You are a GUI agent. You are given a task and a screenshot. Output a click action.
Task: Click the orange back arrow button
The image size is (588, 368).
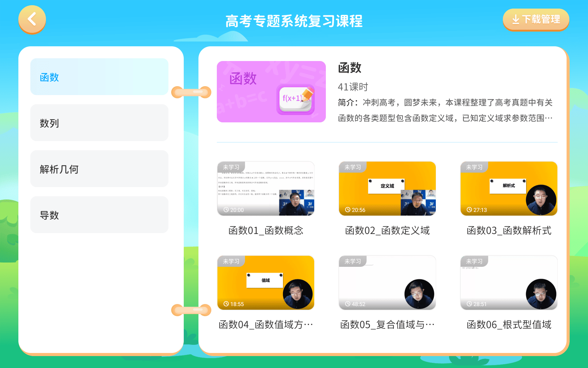coord(32,19)
